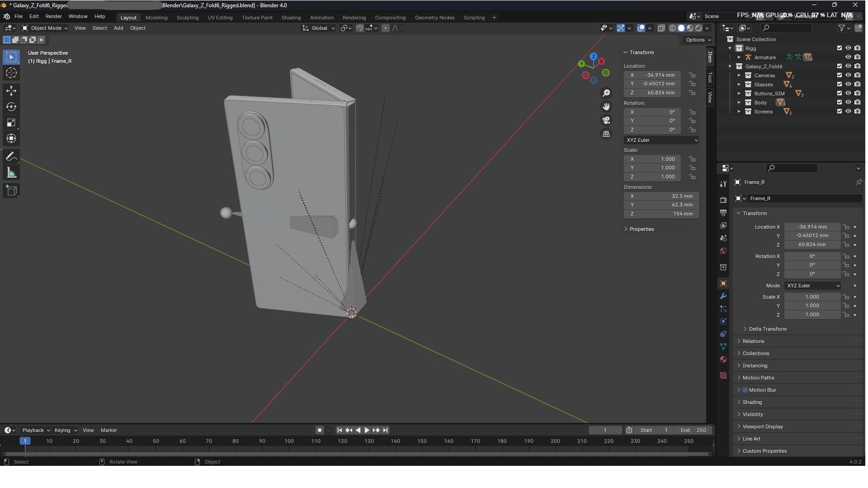Expand the Buttons_SIM collection in outliner
This screenshot has height=488, width=868.
[x=739, y=93]
